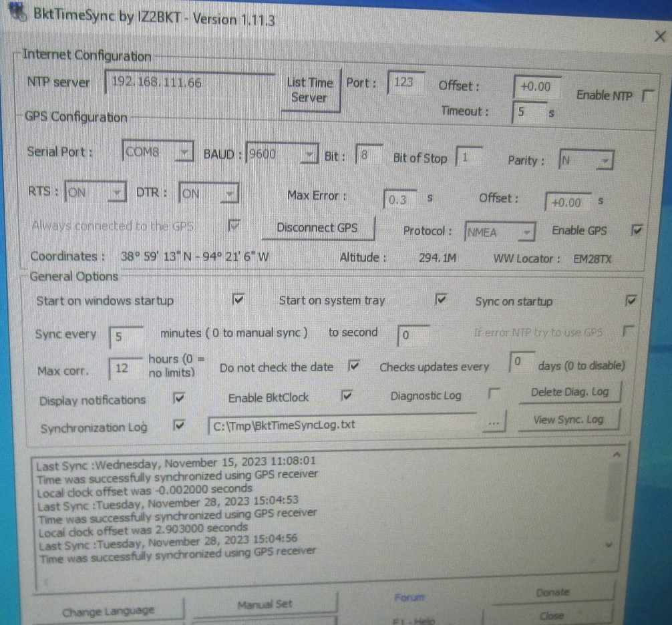Click the View Sync. Log button
The image size is (672, 625).
568,420
